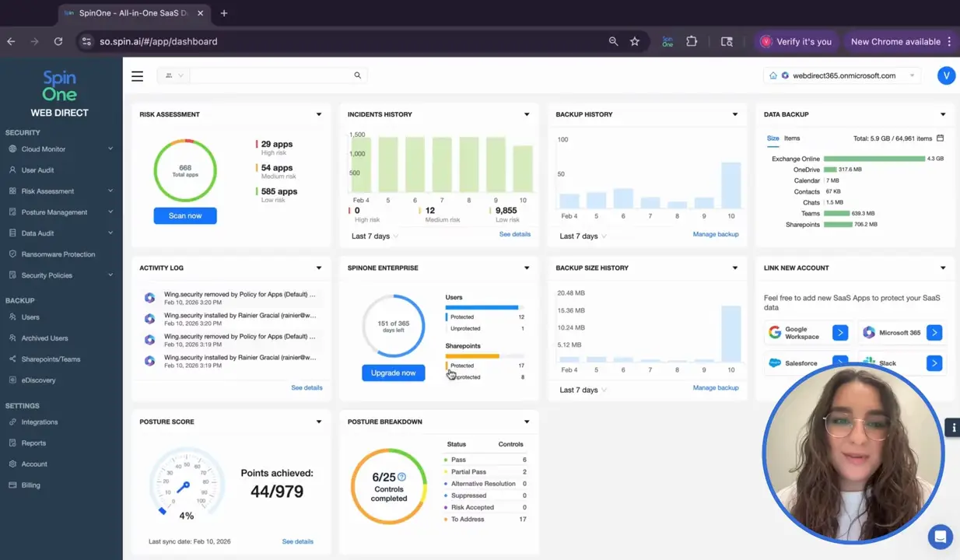Click the calendar icon in Data Backup

click(x=940, y=138)
